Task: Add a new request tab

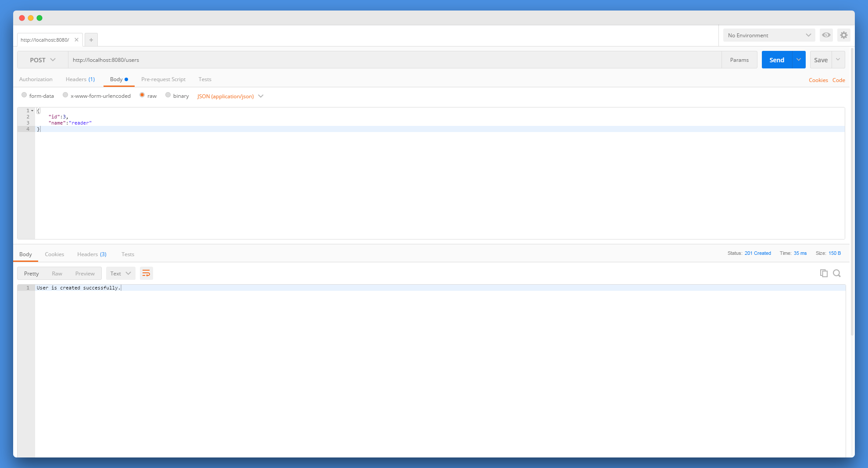Action: coord(91,40)
